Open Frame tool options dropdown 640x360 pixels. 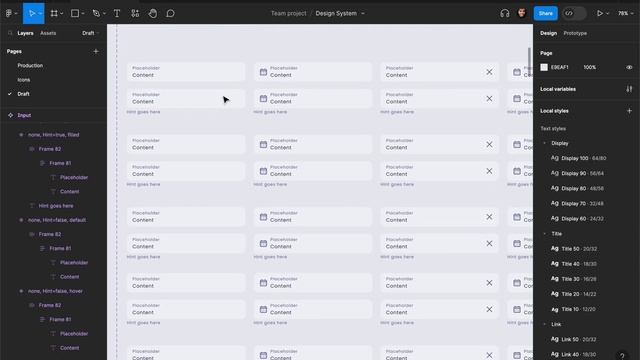[x=62, y=13]
